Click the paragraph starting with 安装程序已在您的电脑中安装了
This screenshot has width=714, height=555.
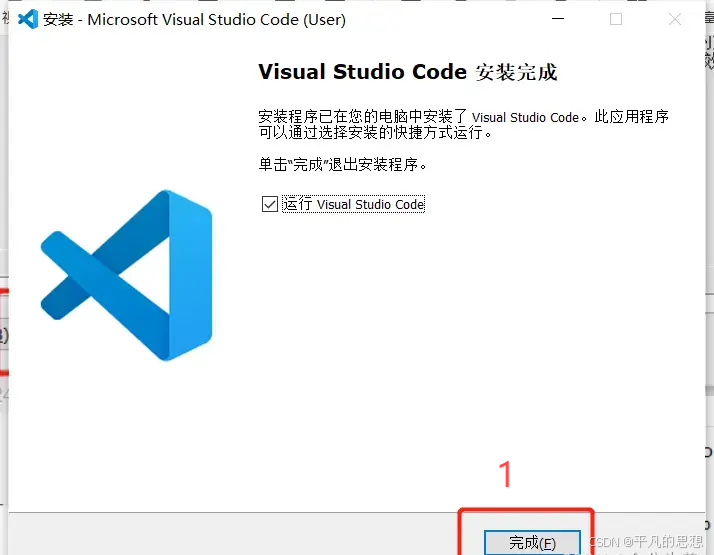[x=463, y=124]
